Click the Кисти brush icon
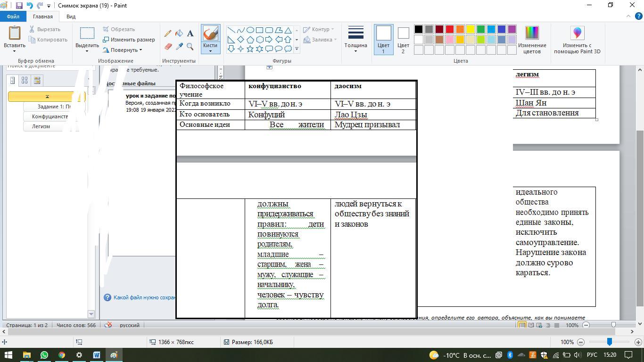Image resolution: width=644 pixels, height=362 pixels. (x=210, y=33)
